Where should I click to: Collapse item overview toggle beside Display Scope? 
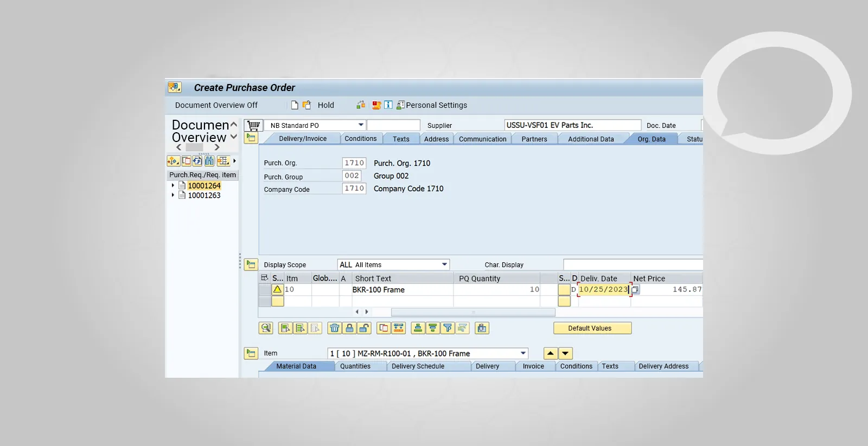[251, 264]
